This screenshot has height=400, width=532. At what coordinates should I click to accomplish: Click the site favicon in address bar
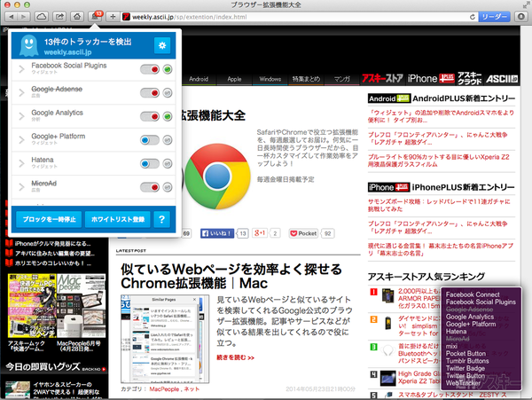coord(126,17)
